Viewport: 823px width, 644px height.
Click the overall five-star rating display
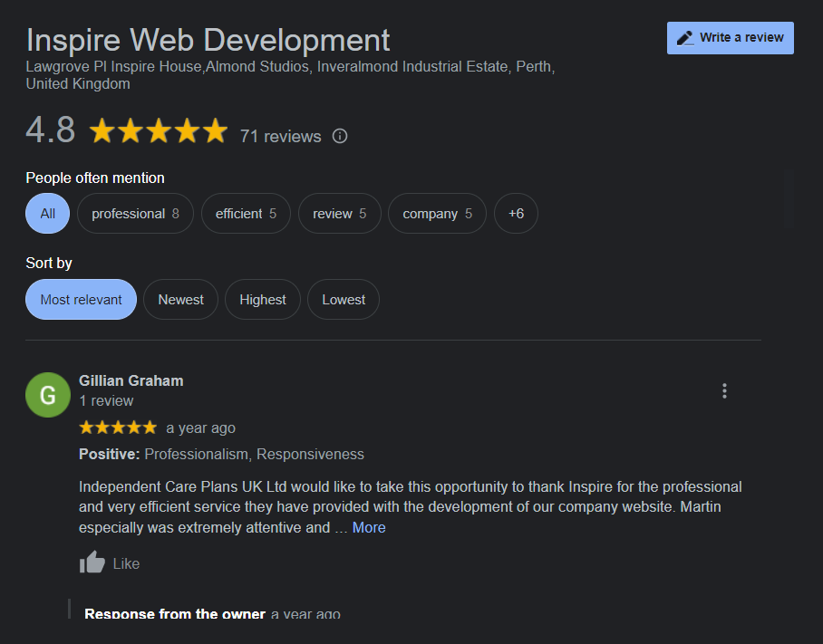coord(159,130)
